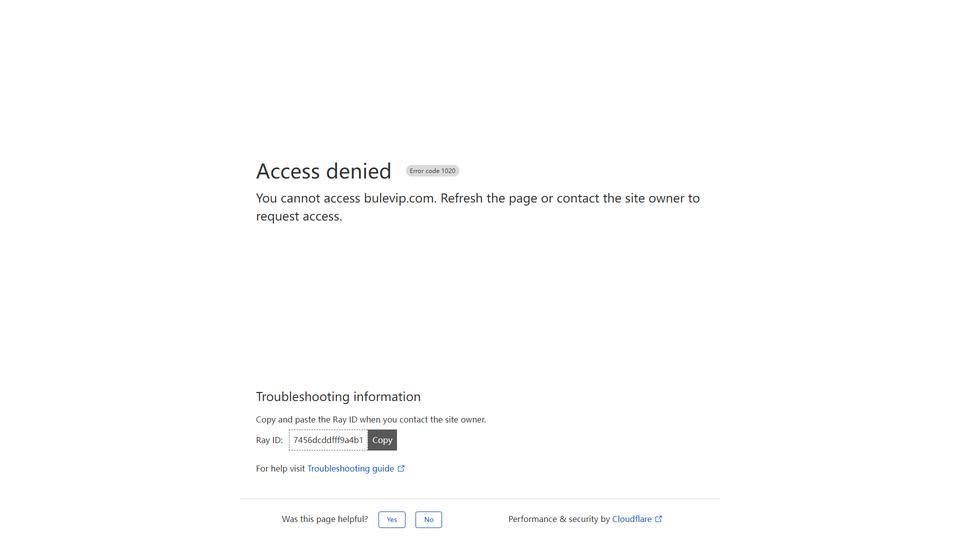
Task: Click the 'Ray ID:' label
Action: 269,440
